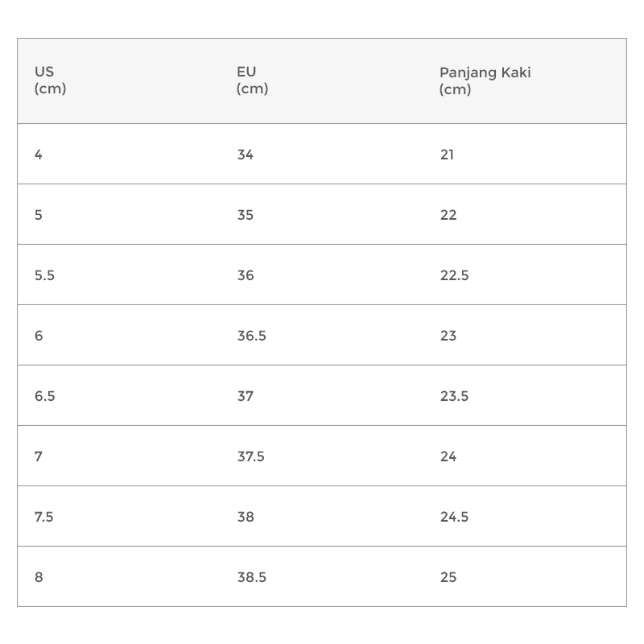Select foot length 25 value
Viewport: 644px width, 644px height.
click(448, 577)
